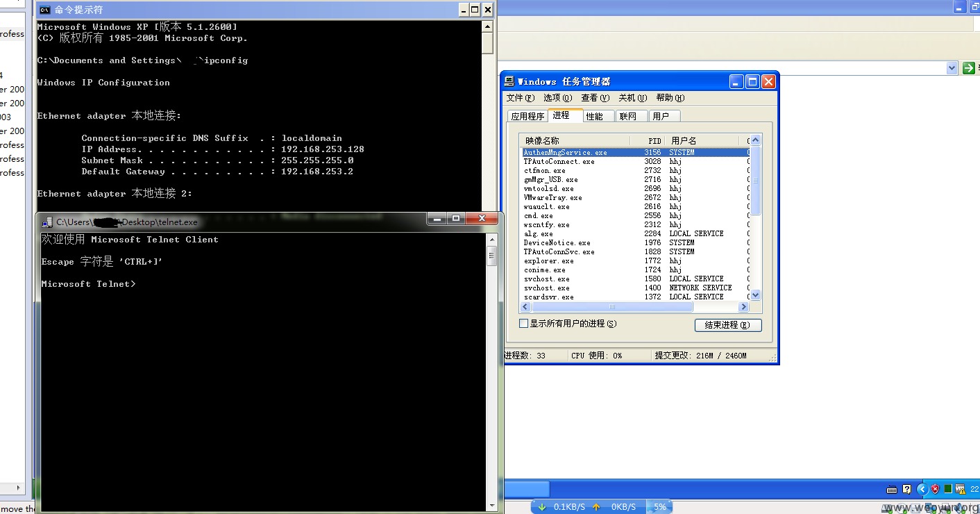Image resolution: width=980 pixels, height=514 pixels.
Task: Open the 关机(U) menu in Task Manager
Action: click(633, 98)
